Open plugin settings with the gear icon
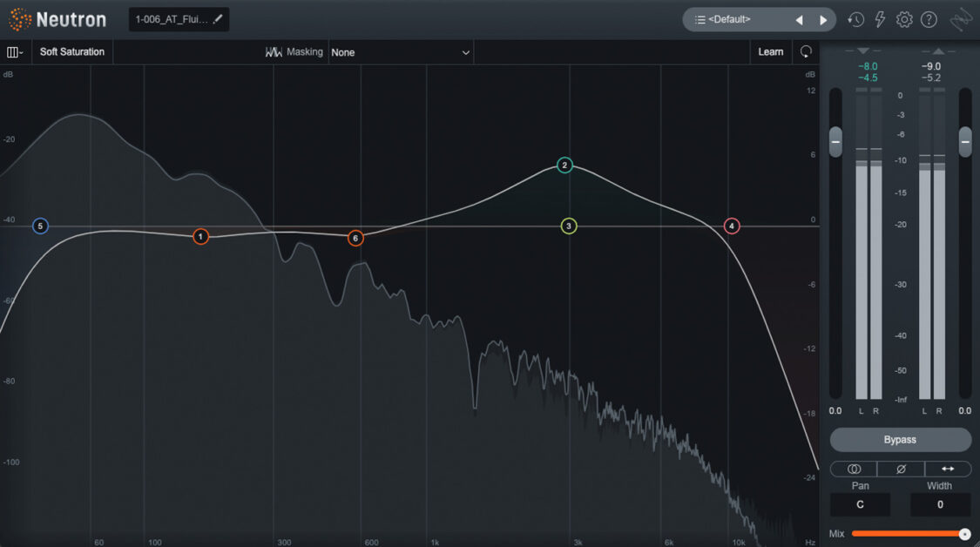This screenshot has height=547, width=980. (903, 18)
